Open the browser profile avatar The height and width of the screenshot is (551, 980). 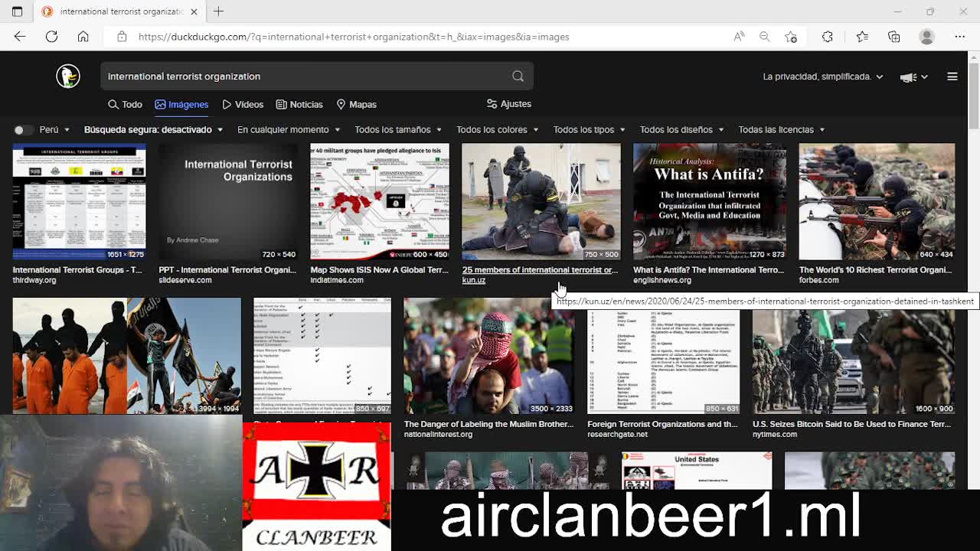click(927, 37)
